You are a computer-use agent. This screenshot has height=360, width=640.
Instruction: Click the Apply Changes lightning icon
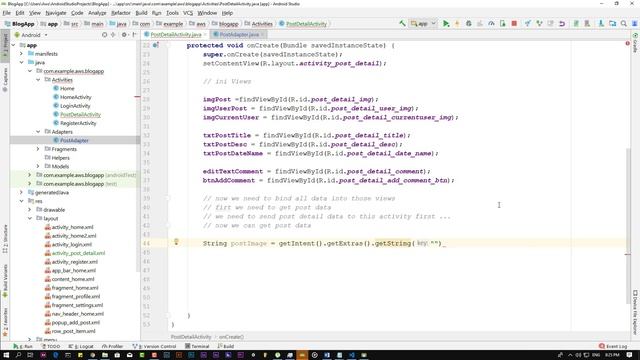click(x=457, y=24)
